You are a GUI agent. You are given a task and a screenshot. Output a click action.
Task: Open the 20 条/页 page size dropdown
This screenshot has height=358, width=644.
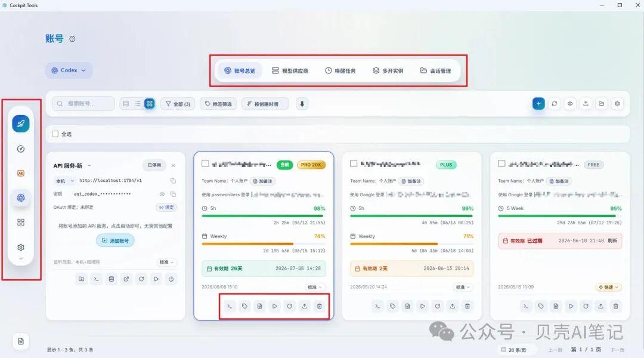(516, 350)
